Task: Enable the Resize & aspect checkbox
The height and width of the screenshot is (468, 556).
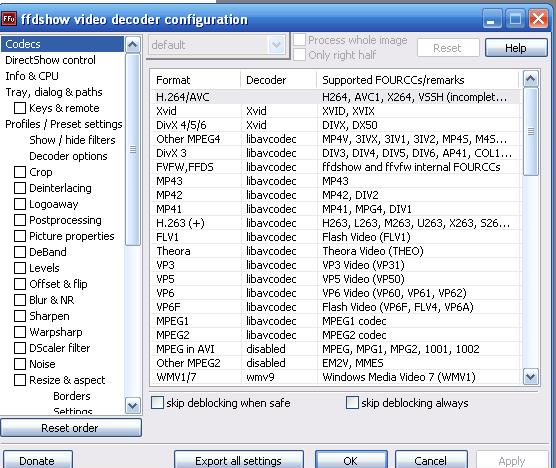Action: [20, 380]
